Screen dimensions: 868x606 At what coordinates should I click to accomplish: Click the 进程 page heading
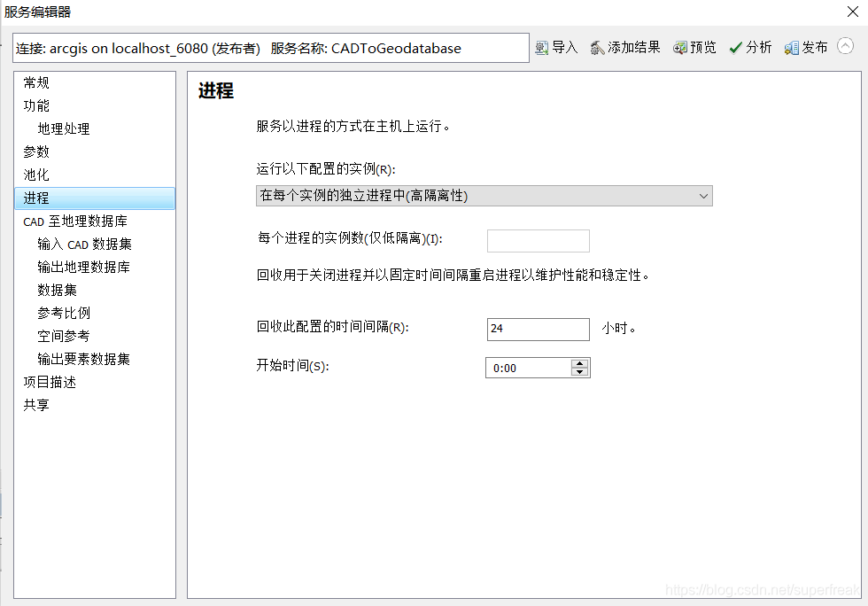tap(216, 91)
